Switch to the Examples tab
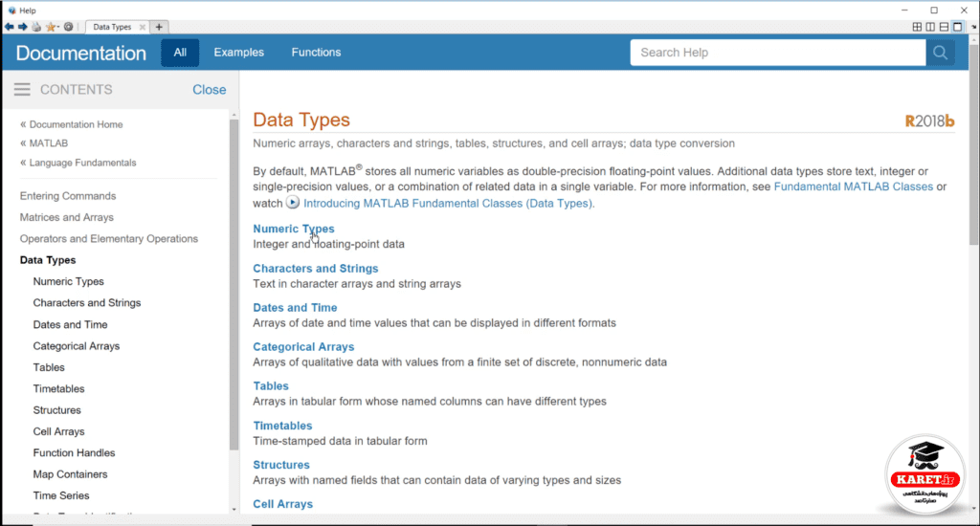This screenshot has width=980, height=526. 238,53
